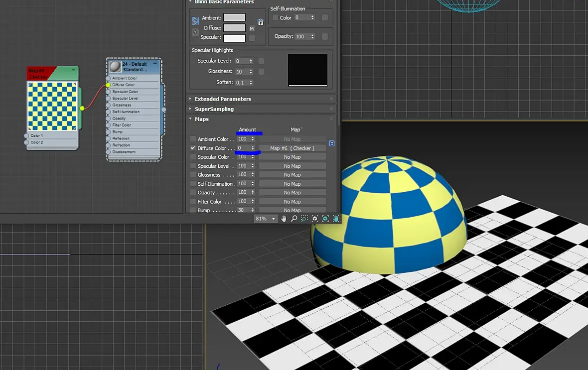Click the checker map preview thumbnail
The image size is (588, 370).
(52, 106)
